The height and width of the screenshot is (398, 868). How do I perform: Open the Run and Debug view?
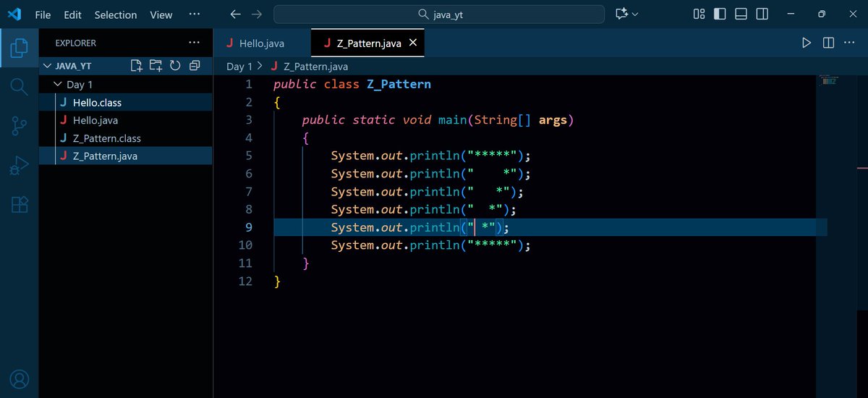[x=20, y=166]
